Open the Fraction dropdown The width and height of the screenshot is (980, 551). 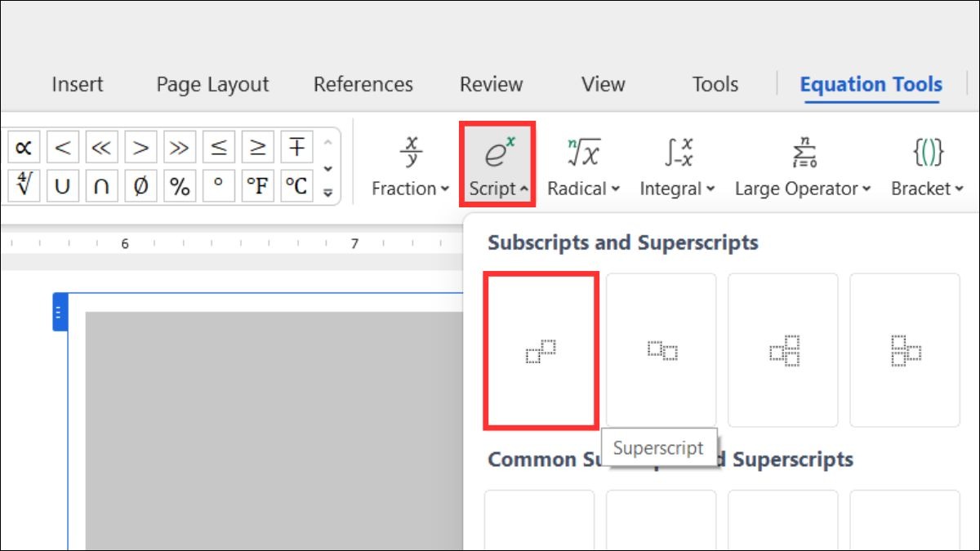coord(411,166)
